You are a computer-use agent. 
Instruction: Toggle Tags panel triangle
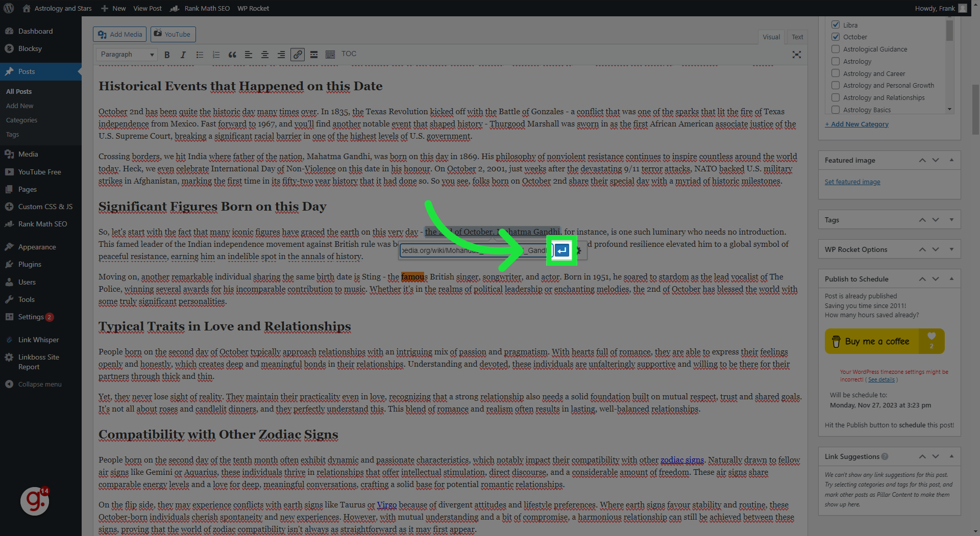click(951, 220)
